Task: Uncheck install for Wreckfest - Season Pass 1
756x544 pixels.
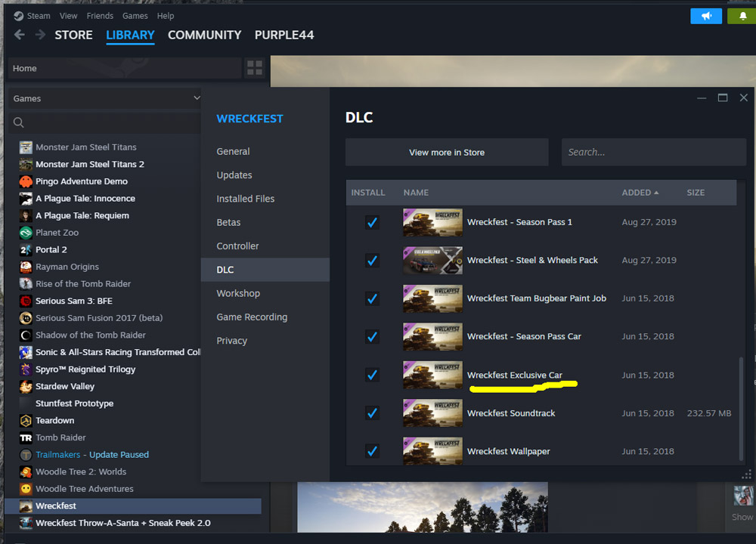Action: (372, 222)
